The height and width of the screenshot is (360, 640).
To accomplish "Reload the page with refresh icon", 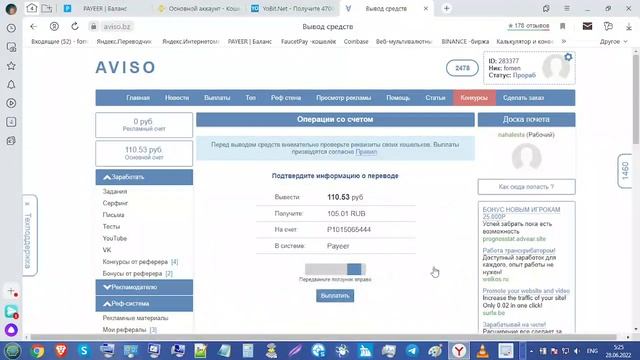I will coord(75,27).
